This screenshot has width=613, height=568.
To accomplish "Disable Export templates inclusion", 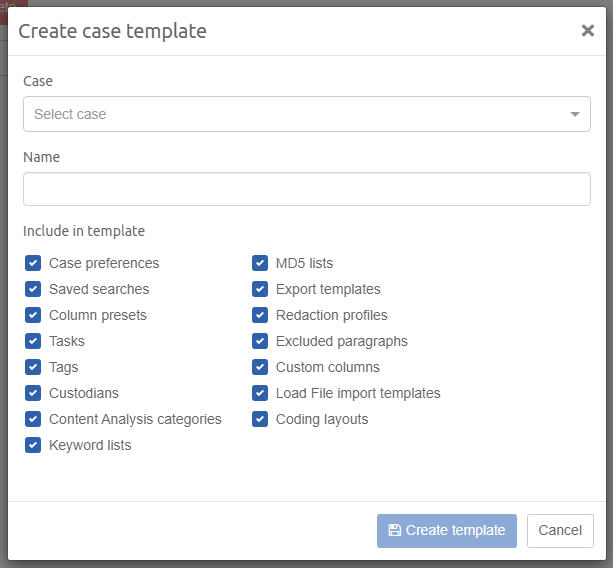I will click(x=260, y=289).
